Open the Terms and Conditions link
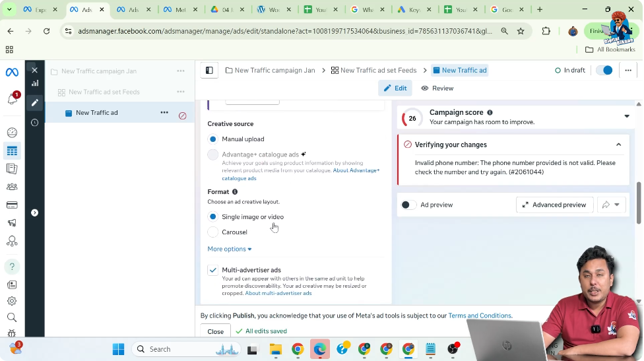The height and width of the screenshot is (361, 644). point(480,315)
